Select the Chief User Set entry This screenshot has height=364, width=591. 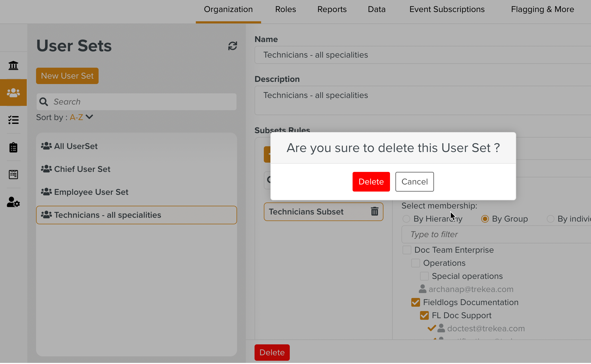82,169
